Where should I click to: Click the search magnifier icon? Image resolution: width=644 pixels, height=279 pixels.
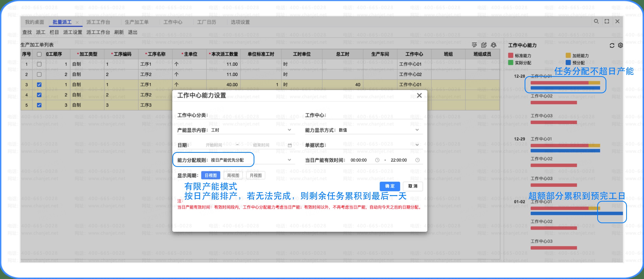596,22
